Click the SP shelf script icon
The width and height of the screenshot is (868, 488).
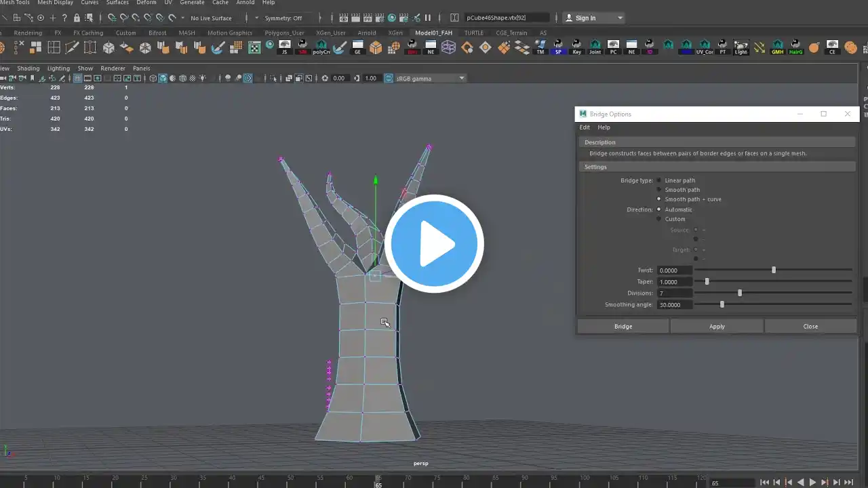tap(558, 47)
